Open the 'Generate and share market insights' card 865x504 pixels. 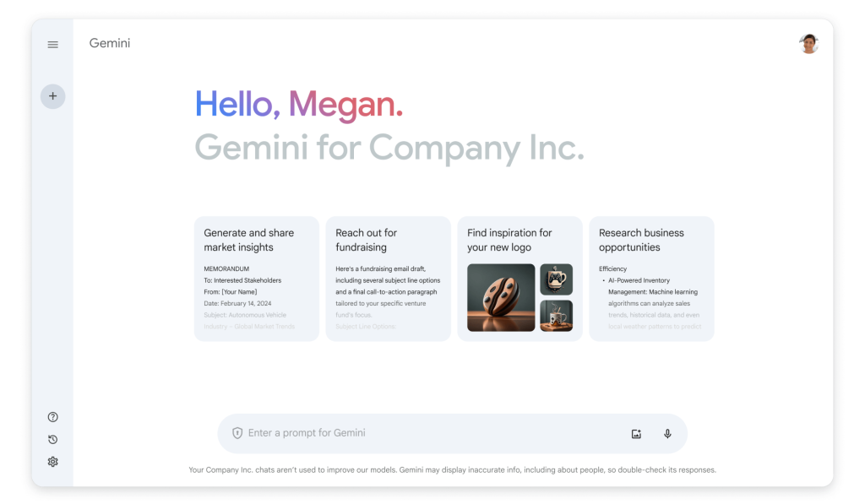pos(257,279)
